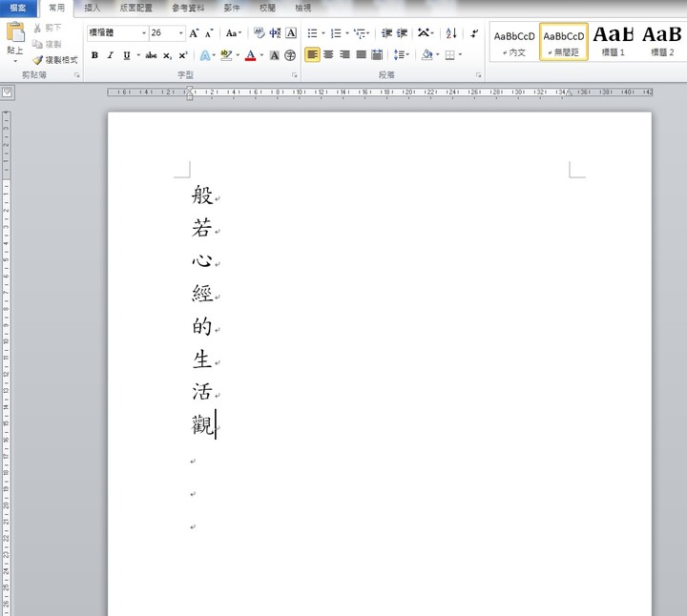687x616 pixels.
Task: Click the Text Effects glowing A icon
Action: pyautogui.click(x=204, y=55)
